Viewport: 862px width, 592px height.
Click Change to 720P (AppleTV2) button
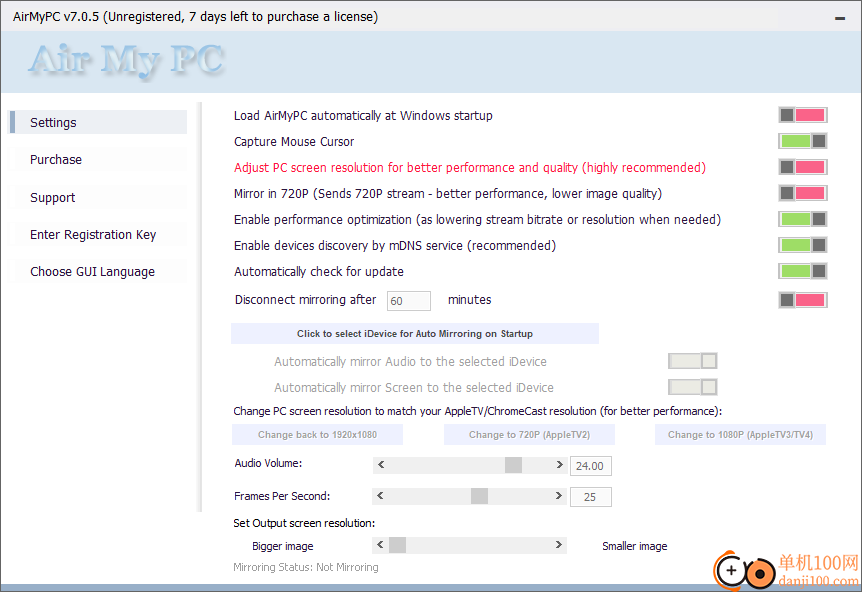click(529, 435)
